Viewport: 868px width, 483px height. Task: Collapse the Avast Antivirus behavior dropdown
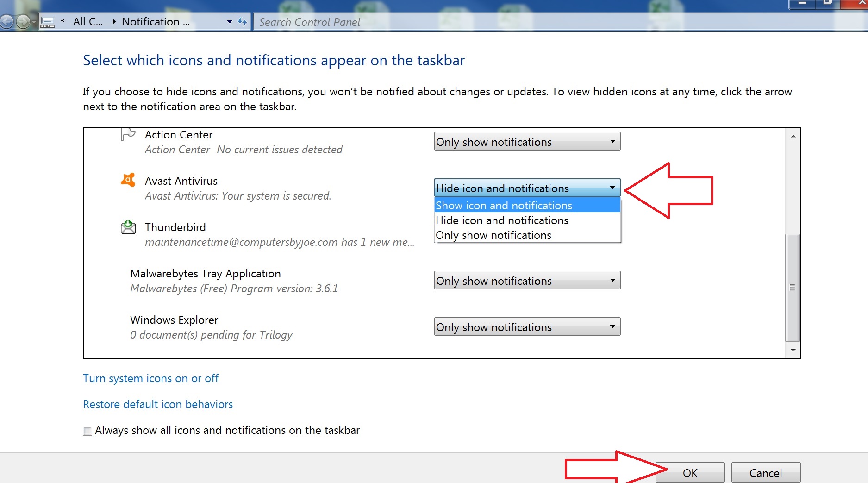[527, 188]
